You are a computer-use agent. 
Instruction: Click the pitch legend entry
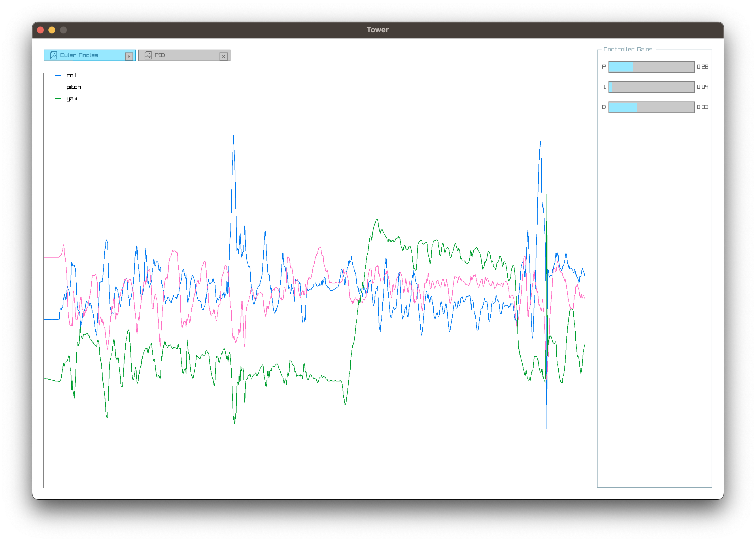tap(68, 87)
